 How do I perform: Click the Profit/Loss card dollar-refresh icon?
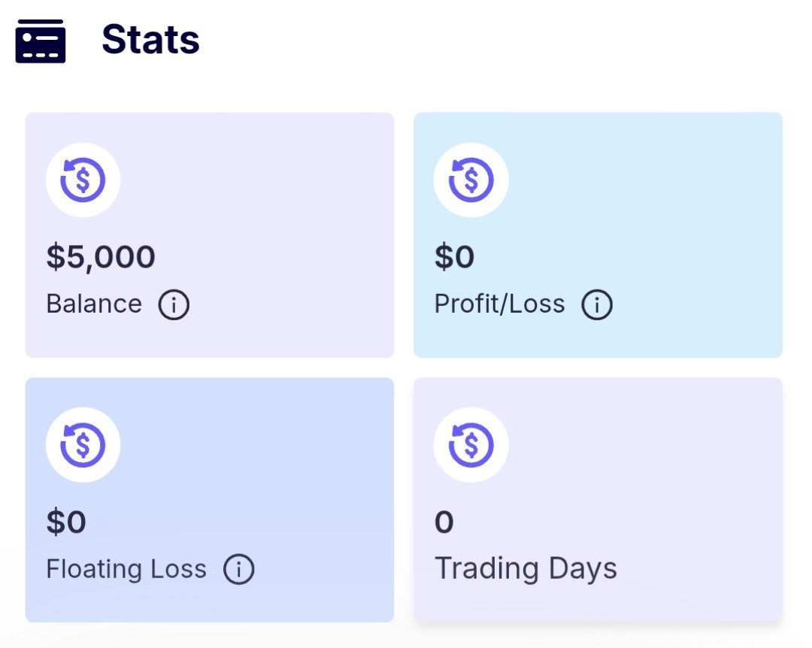tap(471, 180)
